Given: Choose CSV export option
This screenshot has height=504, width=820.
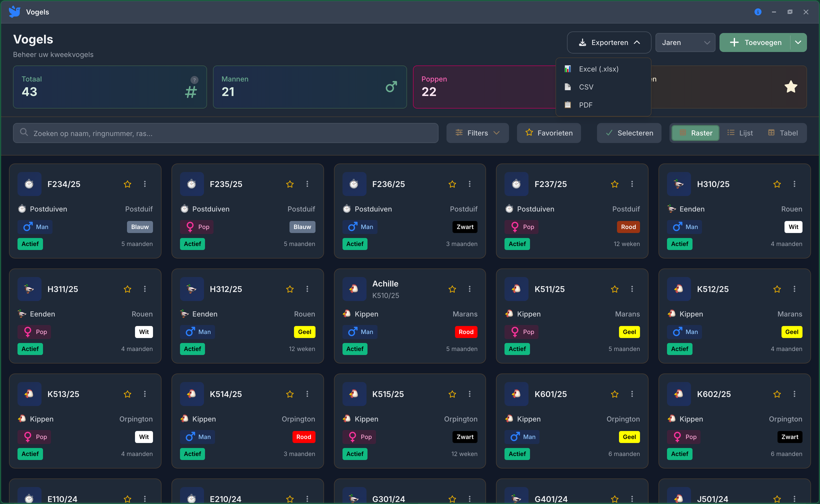Looking at the screenshot, I should 603,87.
